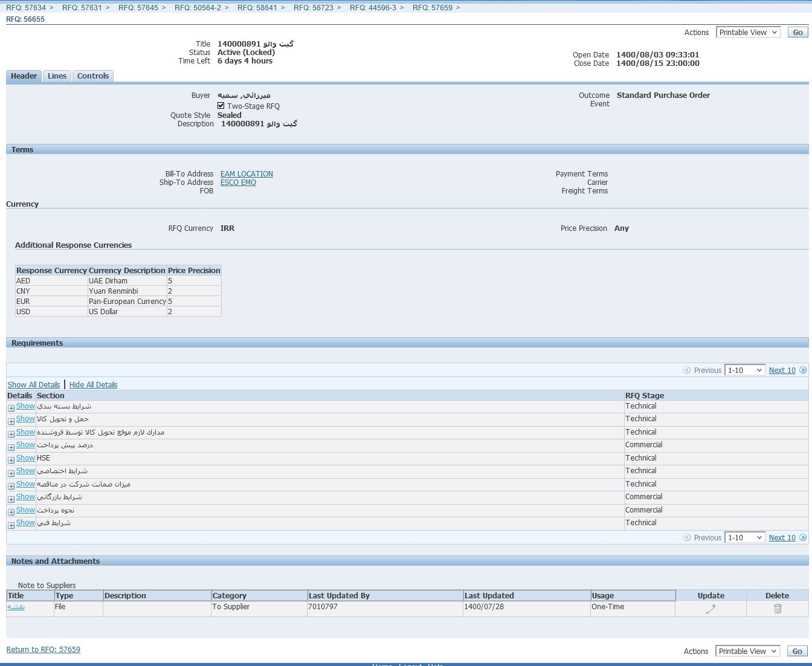
Task: Click the pencil Update icon for attachment
Action: (x=710, y=609)
